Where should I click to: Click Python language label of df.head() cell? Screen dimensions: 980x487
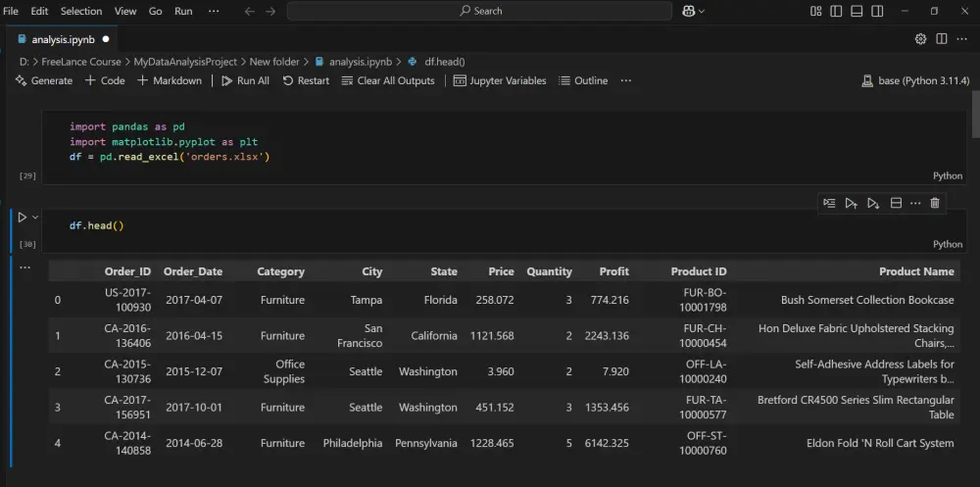948,244
